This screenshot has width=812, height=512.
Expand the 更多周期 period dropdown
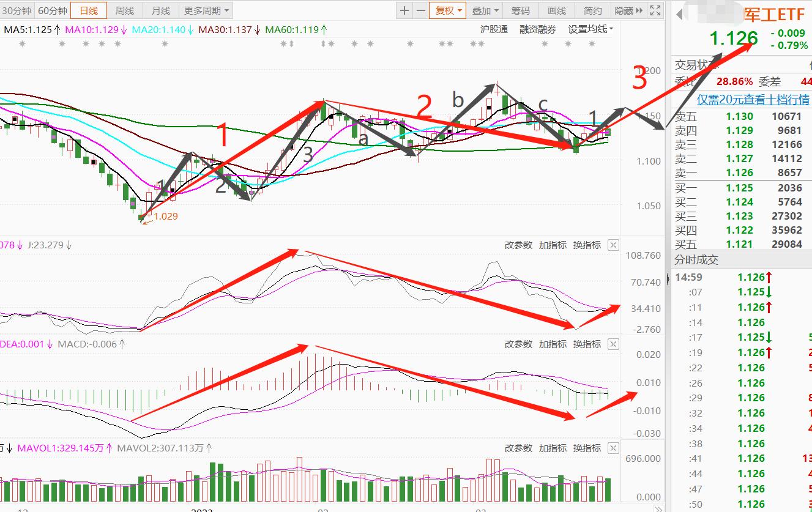(207, 10)
